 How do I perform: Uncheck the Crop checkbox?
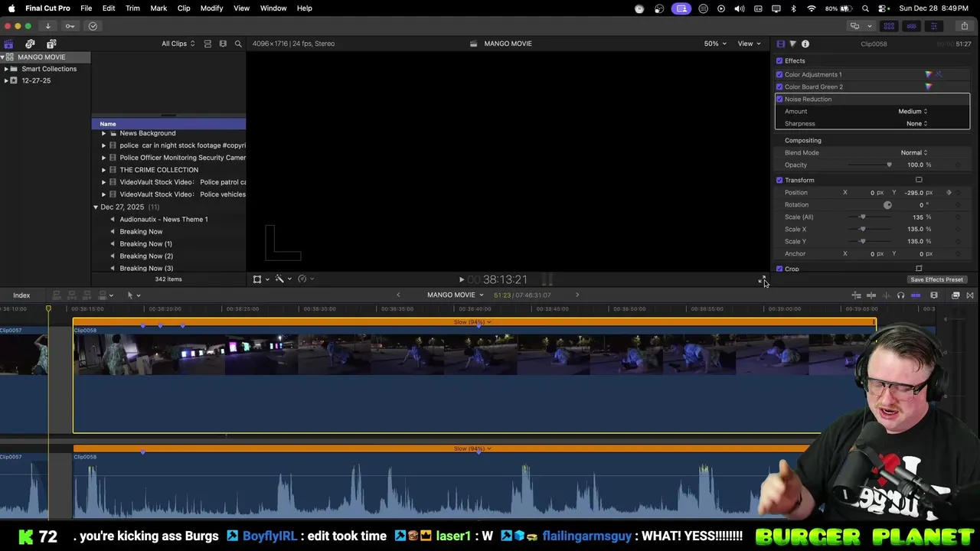coord(779,269)
